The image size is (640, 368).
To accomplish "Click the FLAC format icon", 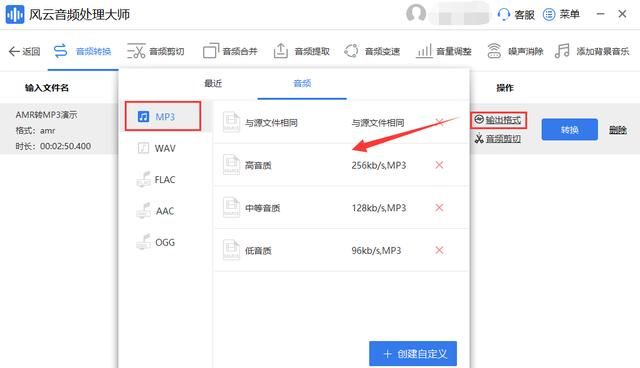I will tap(143, 179).
